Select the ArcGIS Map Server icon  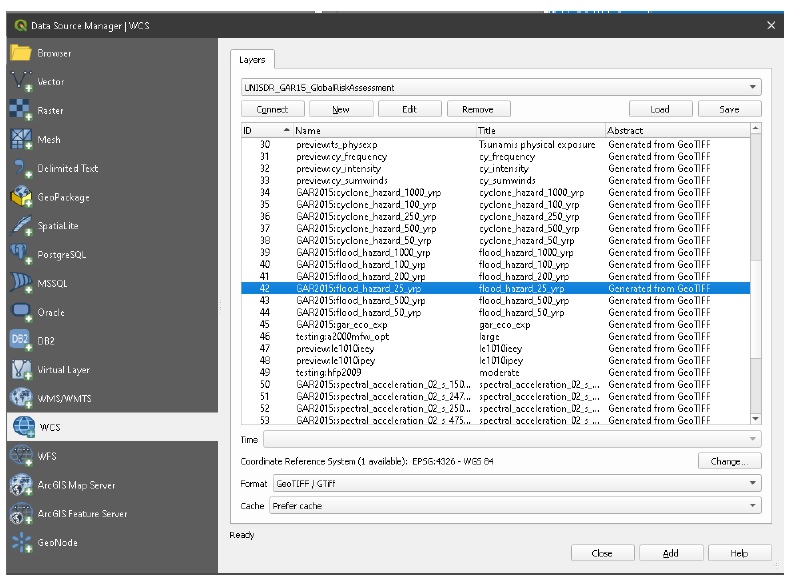[21, 485]
